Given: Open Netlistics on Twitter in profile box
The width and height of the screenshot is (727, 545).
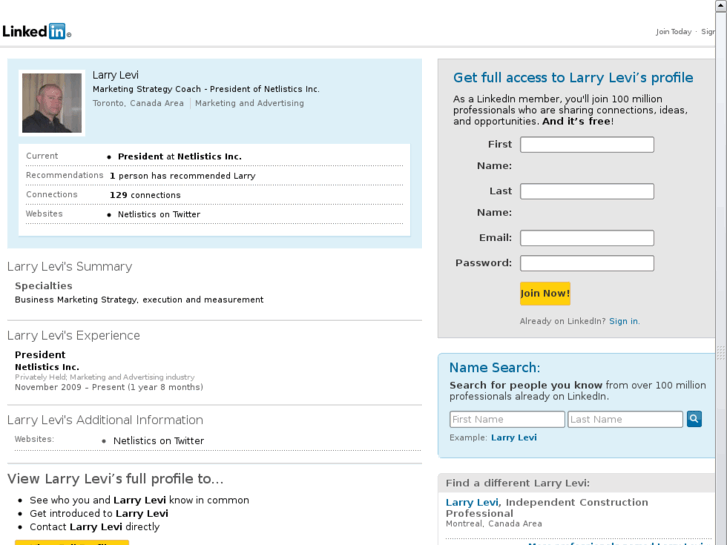Looking at the screenshot, I should (159, 214).
